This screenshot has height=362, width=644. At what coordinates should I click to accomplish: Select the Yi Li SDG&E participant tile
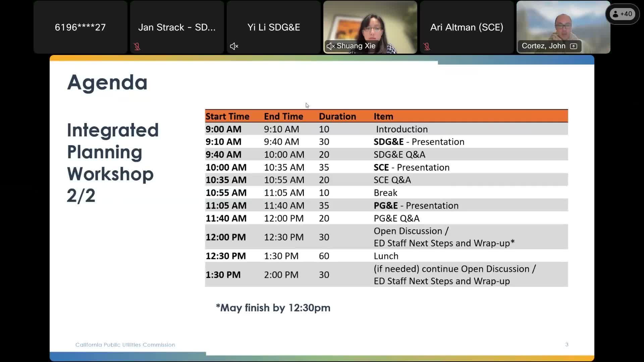273,27
